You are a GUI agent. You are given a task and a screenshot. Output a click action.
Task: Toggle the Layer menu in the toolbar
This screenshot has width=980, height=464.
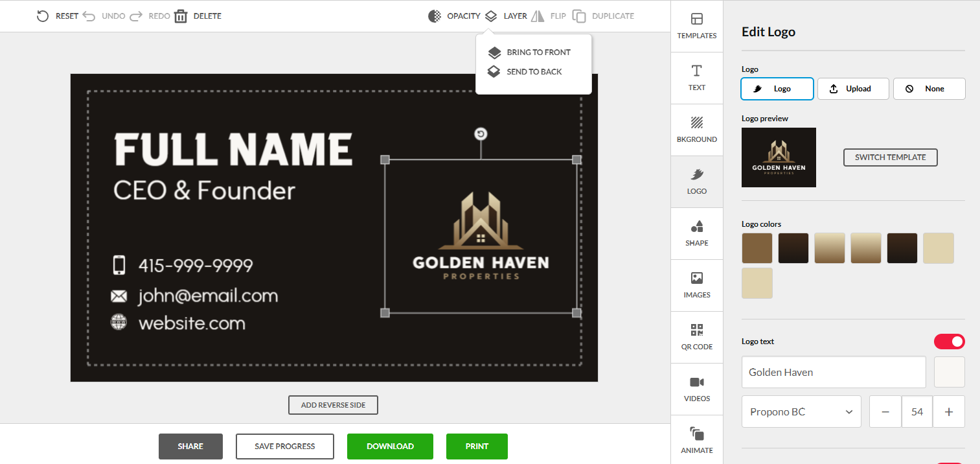click(x=506, y=16)
